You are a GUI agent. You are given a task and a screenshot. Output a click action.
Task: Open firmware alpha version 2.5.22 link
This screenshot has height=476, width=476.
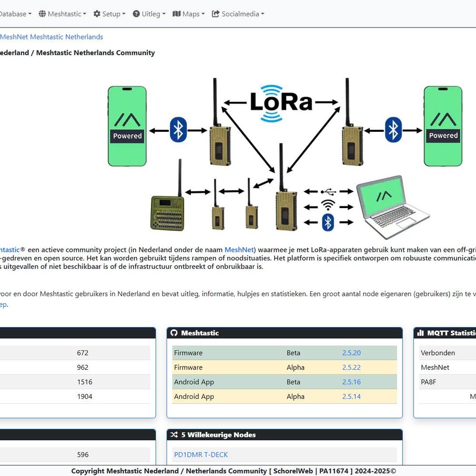[x=352, y=367]
